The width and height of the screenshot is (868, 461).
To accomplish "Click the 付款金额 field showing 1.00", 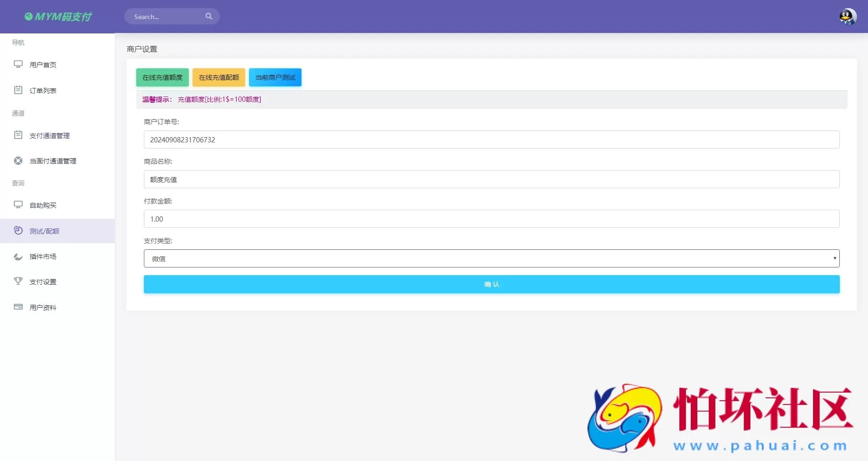I will pyautogui.click(x=491, y=219).
